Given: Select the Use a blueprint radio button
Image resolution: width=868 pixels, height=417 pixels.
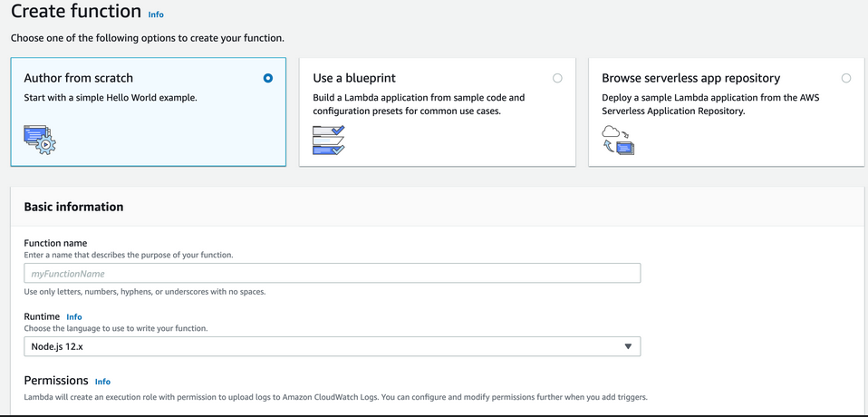Looking at the screenshot, I should (x=557, y=78).
